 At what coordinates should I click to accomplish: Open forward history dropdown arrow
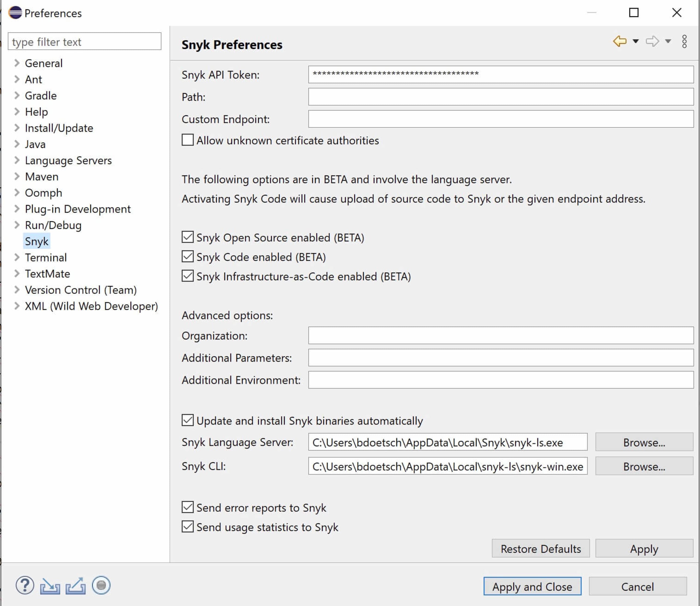(x=668, y=41)
